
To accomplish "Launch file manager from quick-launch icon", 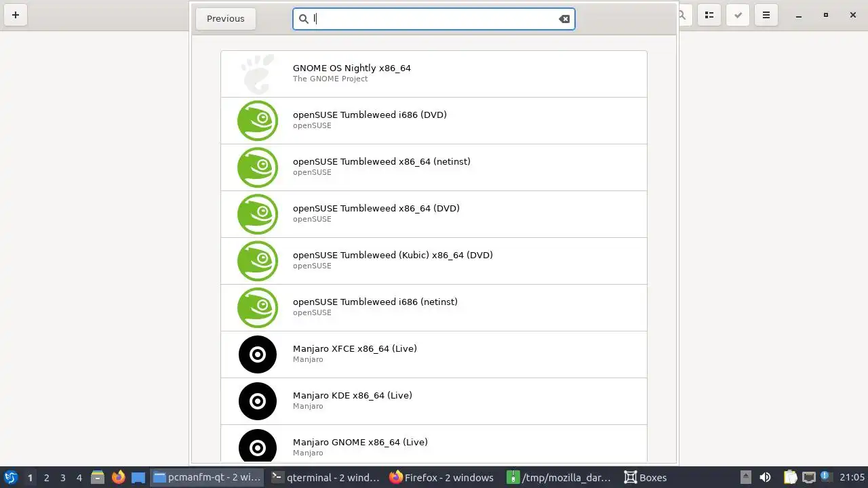I will pyautogui.click(x=98, y=477).
